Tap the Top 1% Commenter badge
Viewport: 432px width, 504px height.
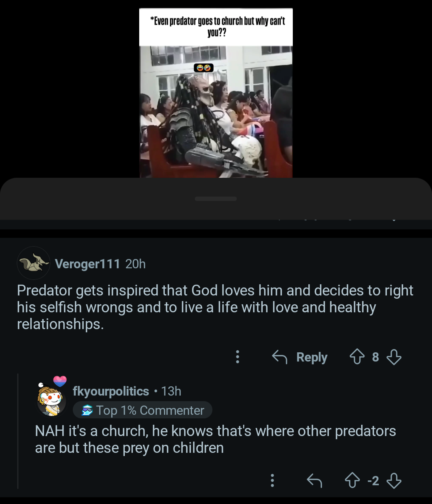coord(142,410)
